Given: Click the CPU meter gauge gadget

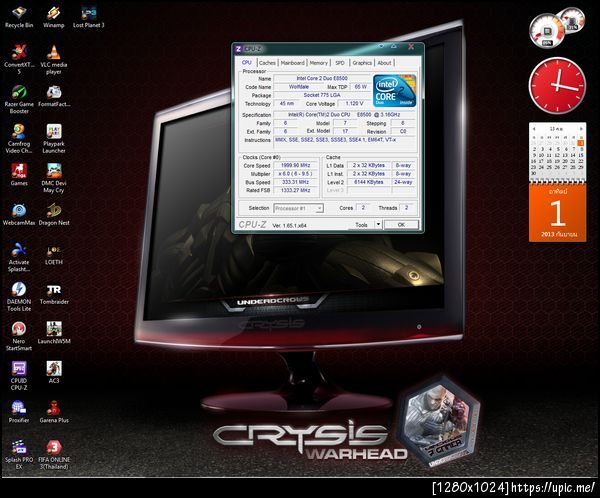Looking at the screenshot, I should [x=547, y=31].
